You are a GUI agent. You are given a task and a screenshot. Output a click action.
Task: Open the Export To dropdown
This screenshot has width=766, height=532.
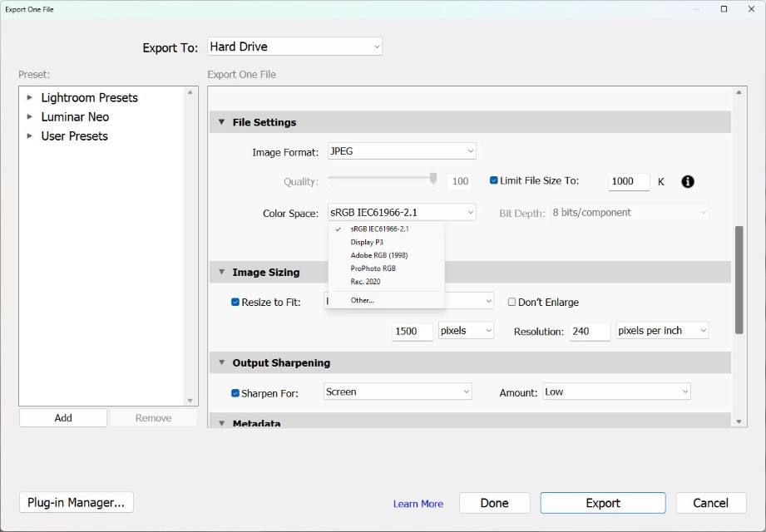click(x=294, y=47)
